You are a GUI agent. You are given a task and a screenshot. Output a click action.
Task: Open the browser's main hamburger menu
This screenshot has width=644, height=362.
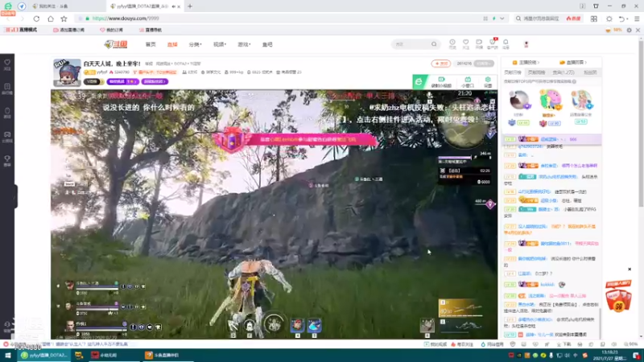(637, 19)
